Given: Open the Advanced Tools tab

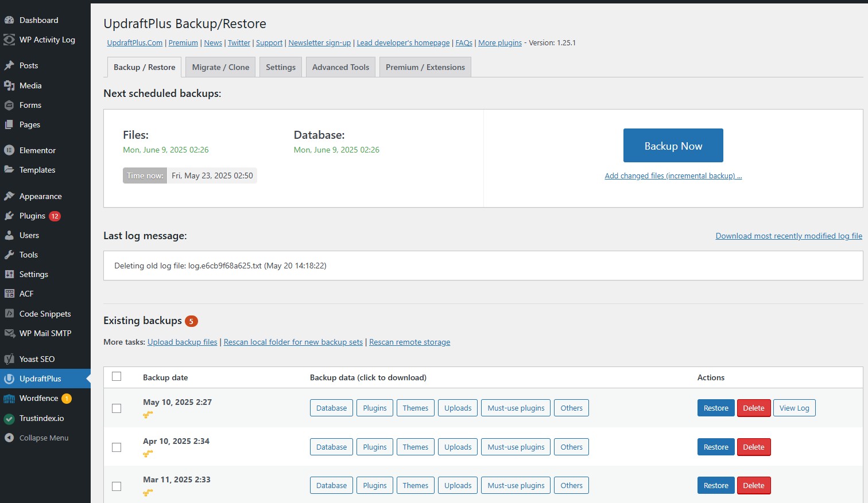Looking at the screenshot, I should pyautogui.click(x=341, y=67).
